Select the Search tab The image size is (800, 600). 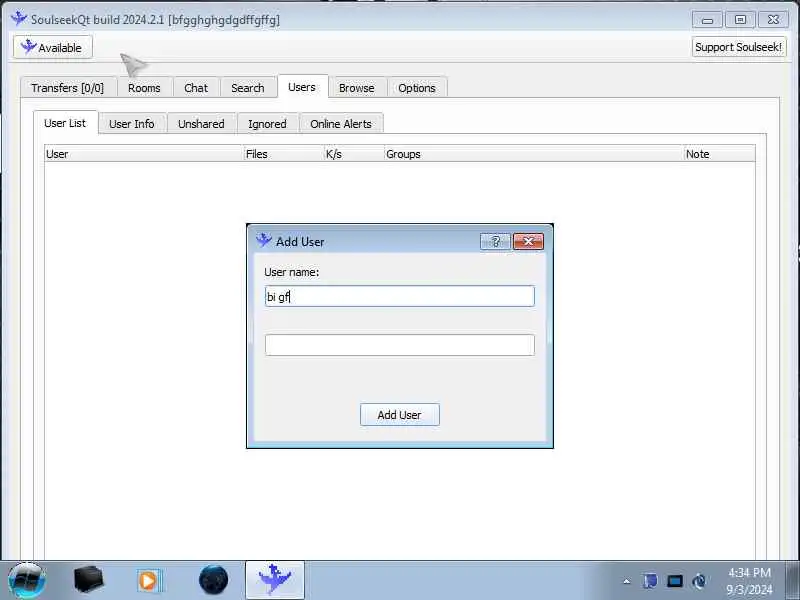(x=248, y=88)
